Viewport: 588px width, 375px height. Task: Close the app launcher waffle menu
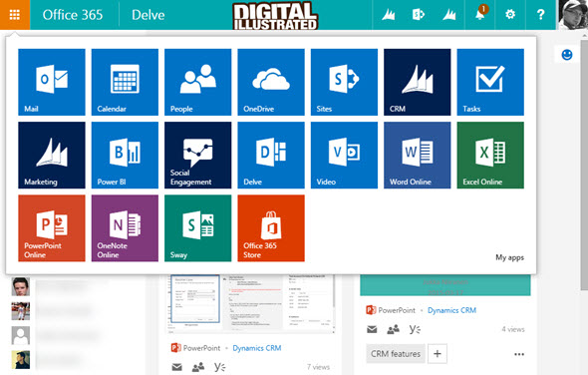tap(15, 15)
